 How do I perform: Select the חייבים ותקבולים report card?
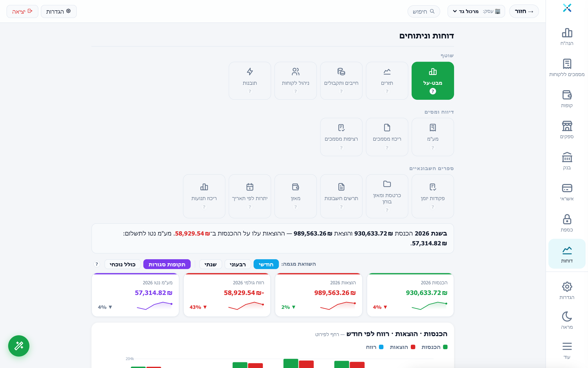point(341,81)
